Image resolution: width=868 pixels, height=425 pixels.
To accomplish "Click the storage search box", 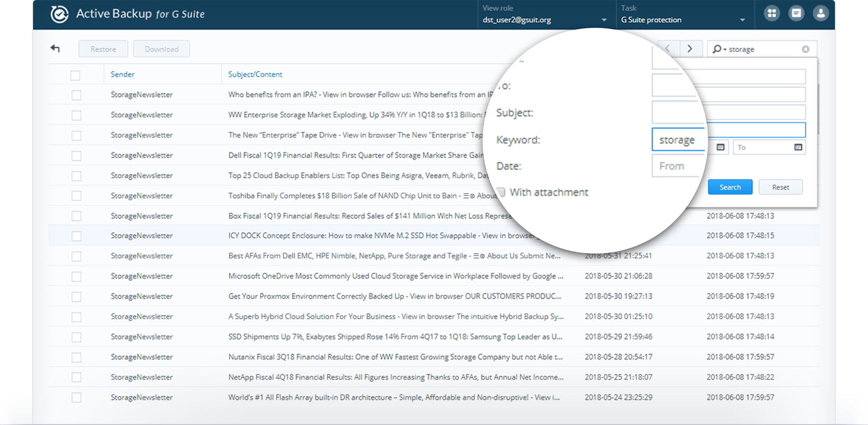I will pyautogui.click(x=762, y=49).
